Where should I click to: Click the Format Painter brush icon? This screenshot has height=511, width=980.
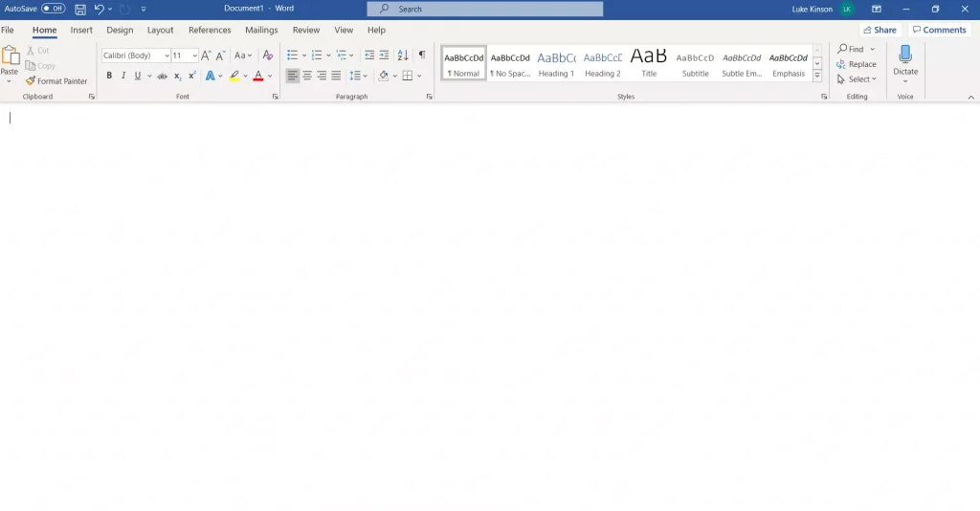pos(31,81)
